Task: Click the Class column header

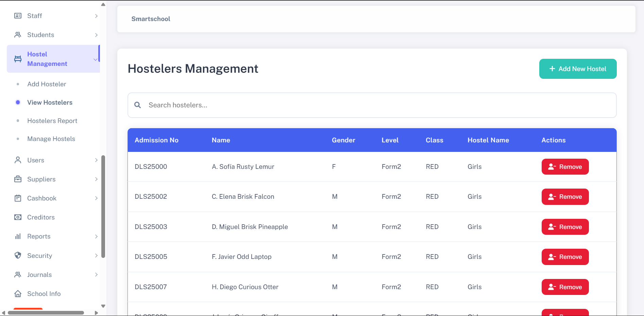Action: coord(435,140)
